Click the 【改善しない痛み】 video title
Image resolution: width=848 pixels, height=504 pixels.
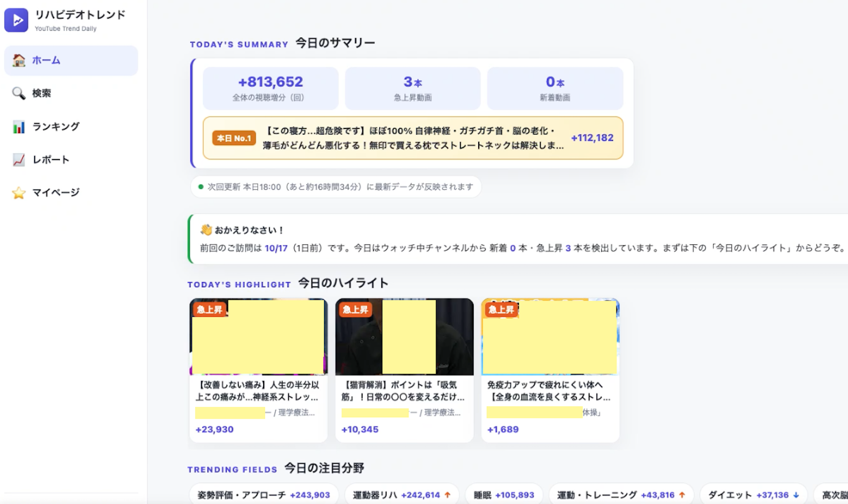click(x=257, y=391)
